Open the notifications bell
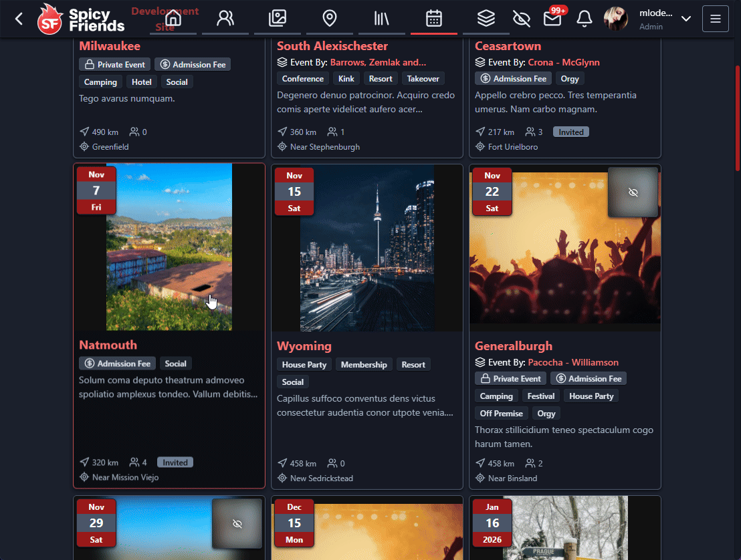 tap(585, 19)
